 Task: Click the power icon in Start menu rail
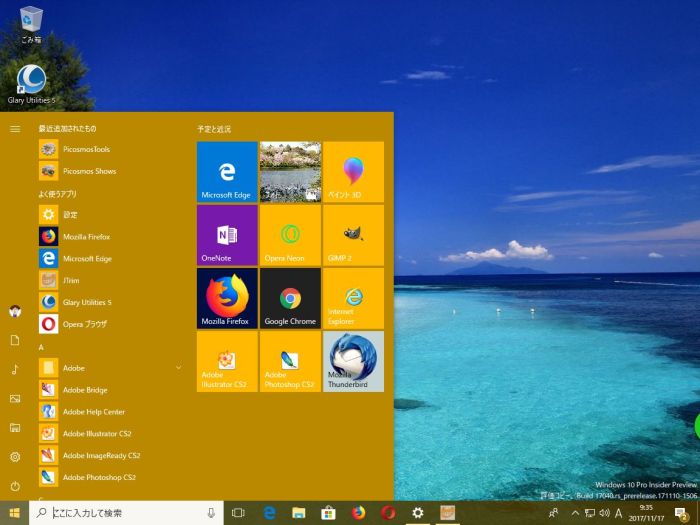click(x=15, y=485)
